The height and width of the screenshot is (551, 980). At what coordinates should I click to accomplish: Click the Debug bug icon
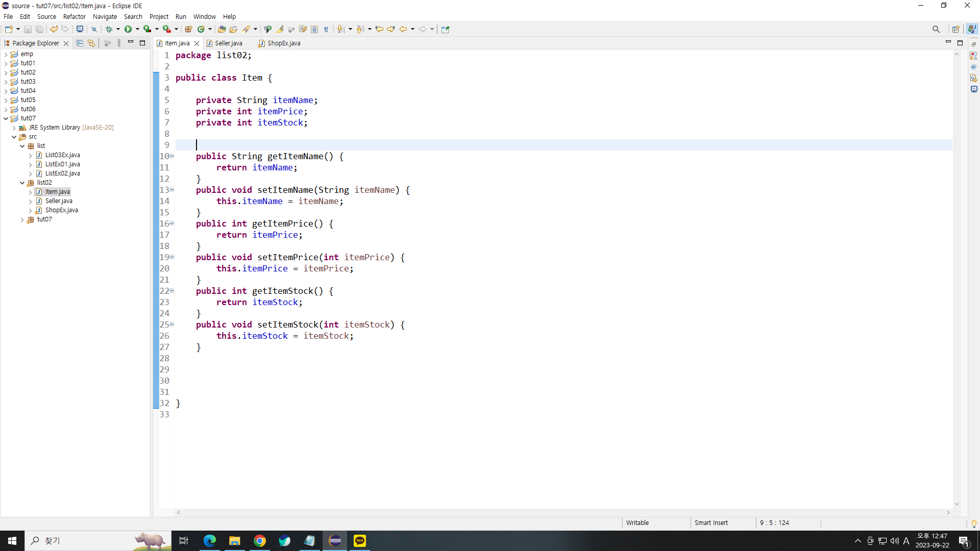click(109, 29)
